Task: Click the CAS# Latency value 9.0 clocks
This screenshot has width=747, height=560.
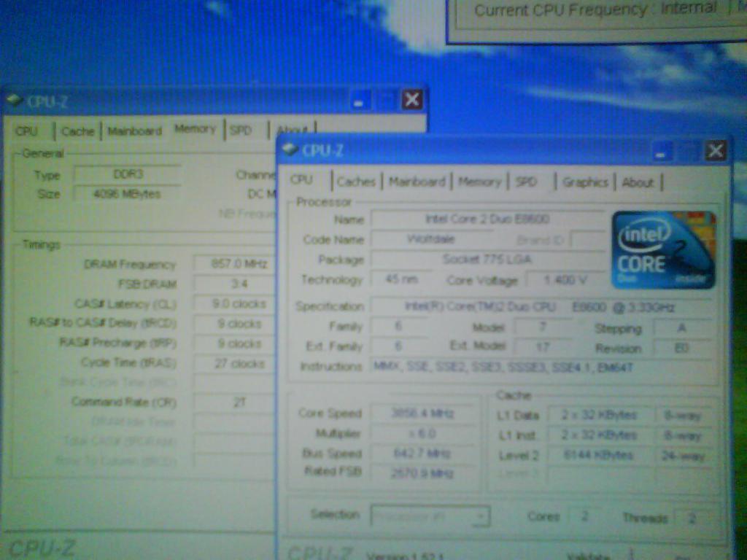Action: pos(236,303)
